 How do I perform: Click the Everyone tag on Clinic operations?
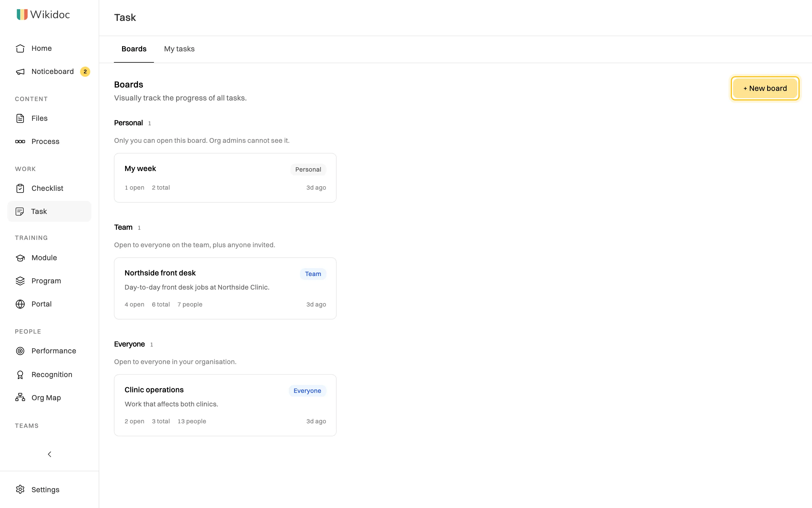tap(307, 391)
